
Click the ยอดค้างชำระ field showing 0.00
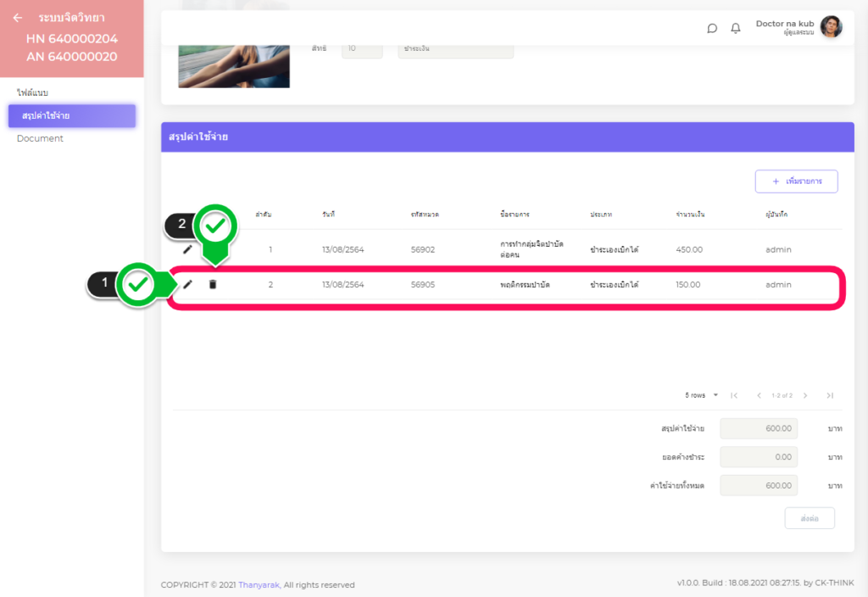pyautogui.click(x=758, y=457)
